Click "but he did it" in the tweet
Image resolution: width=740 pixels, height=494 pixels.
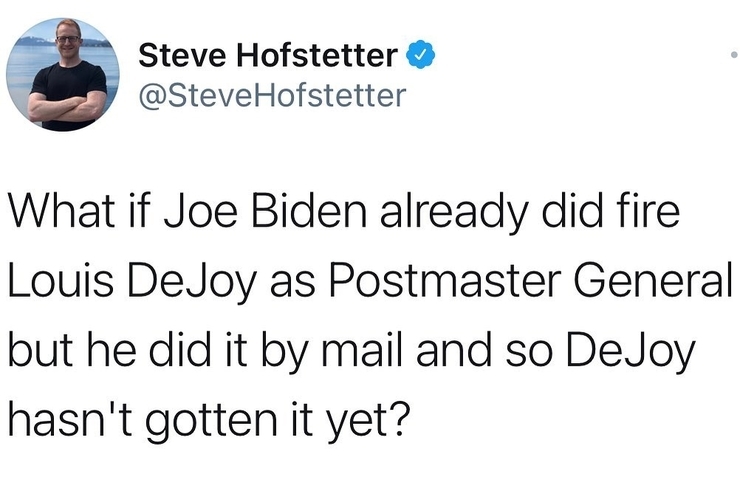pos(148,349)
